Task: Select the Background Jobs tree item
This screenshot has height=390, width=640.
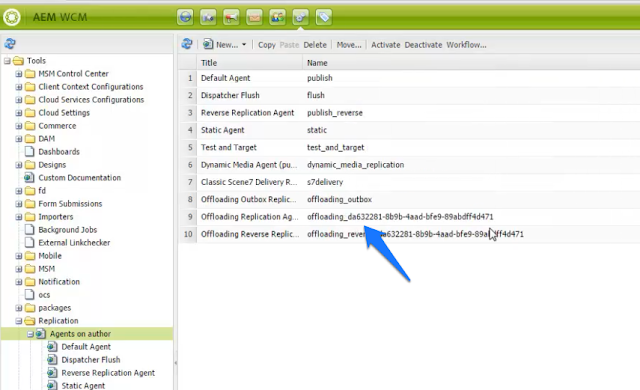Action: click(67, 230)
